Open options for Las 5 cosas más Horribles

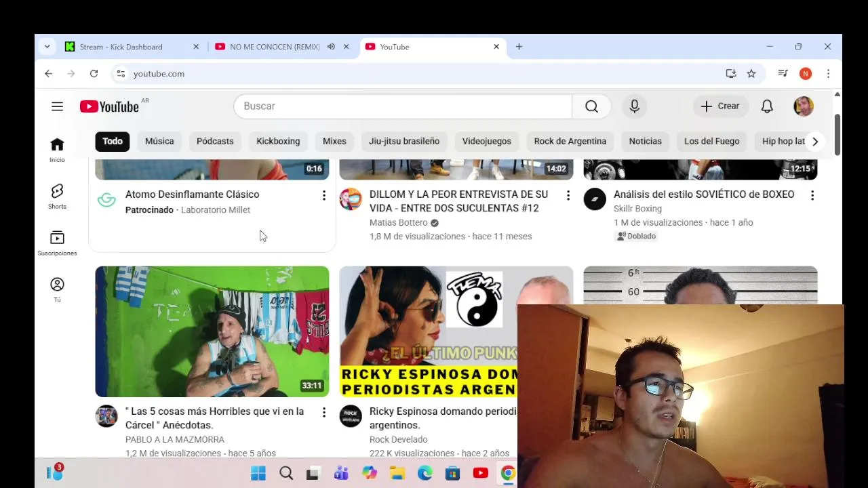tap(323, 412)
